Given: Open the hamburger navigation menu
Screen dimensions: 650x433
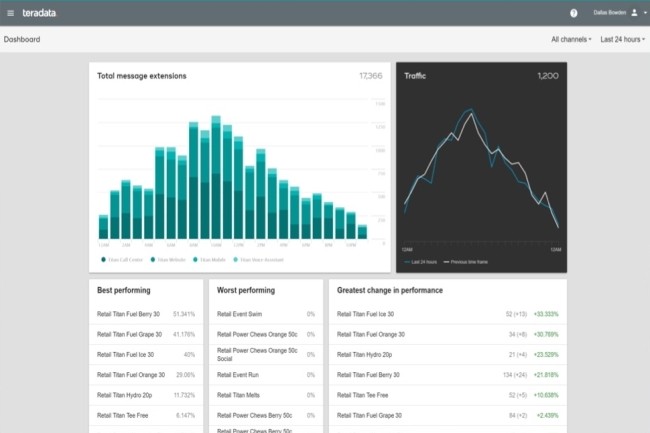Looking at the screenshot, I should 11,13.
